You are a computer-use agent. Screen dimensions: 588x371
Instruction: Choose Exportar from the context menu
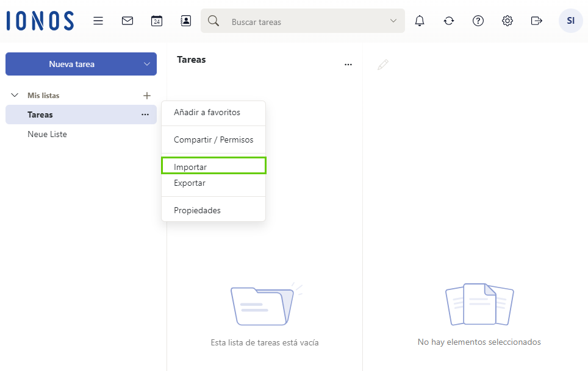click(213, 183)
